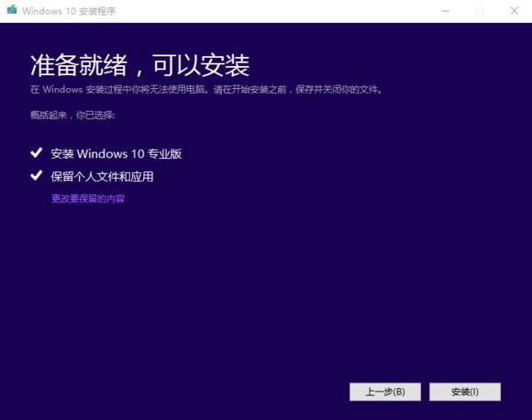This screenshot has height=420, width=532.
Task: Click the checkmark beside 保留个人文件和应用
Action: coord(37,175)
